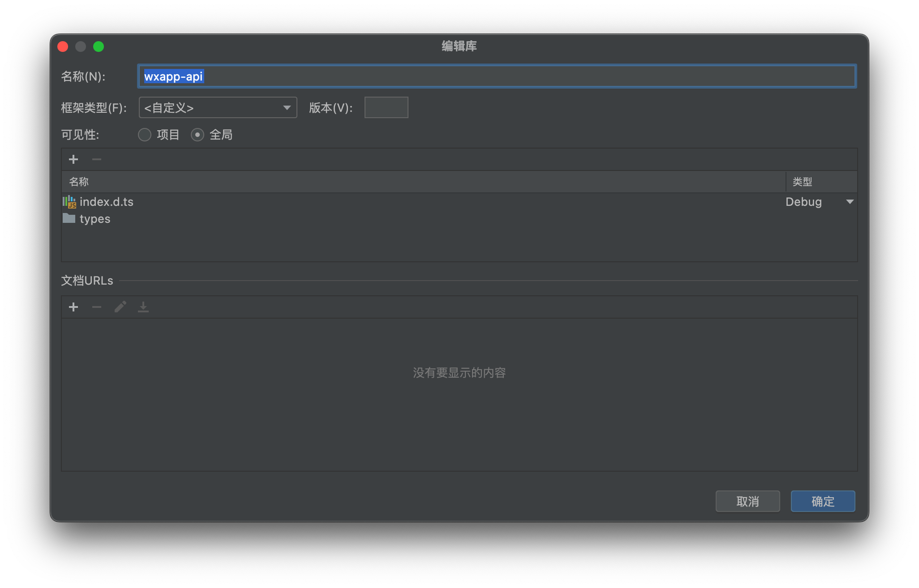Screen dimensions: 919x588
Task: Click the 类型 column header
Action: 821,182
